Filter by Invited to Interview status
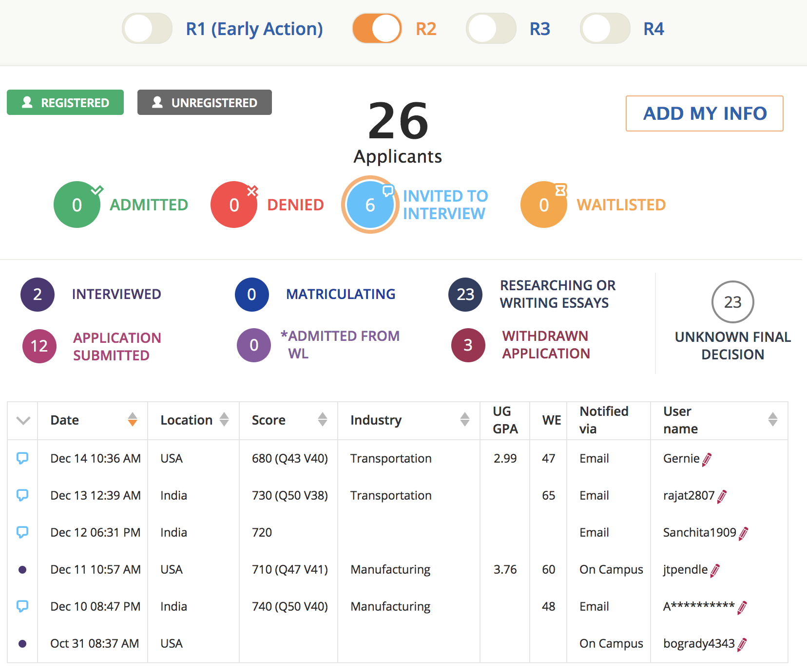 click(x=370, y=205)
